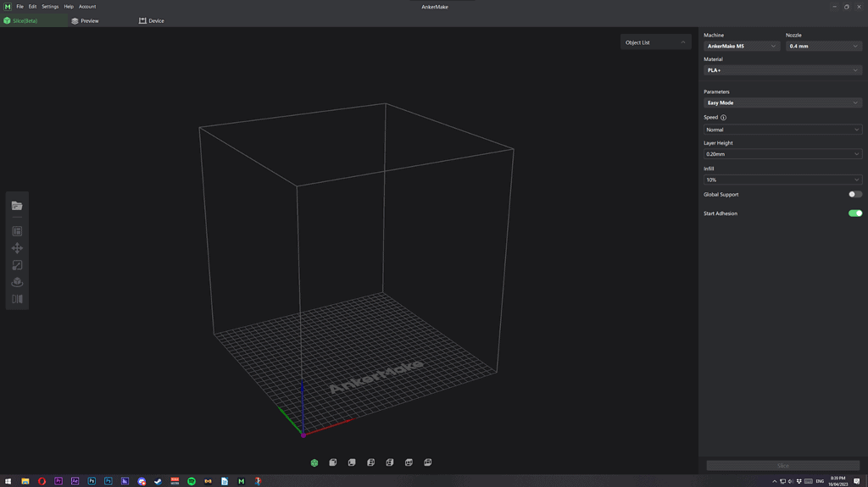Select the Rotate tool in left toolbar

17,282
